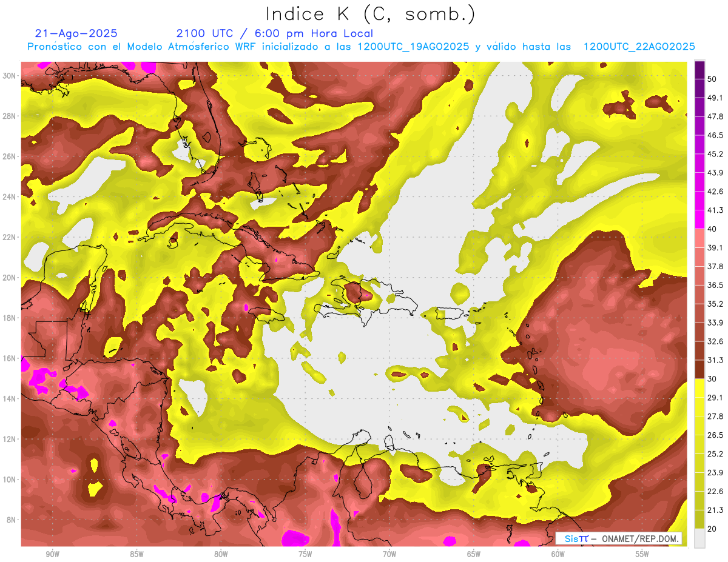Viewport: 728px width, 562px height.
Task: Click the '26N' latitude axis label
Action: pyautogui.click(x=10, y=156)
